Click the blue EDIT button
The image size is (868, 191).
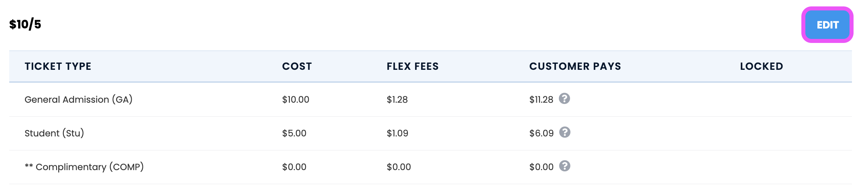(x=827, y=25)
